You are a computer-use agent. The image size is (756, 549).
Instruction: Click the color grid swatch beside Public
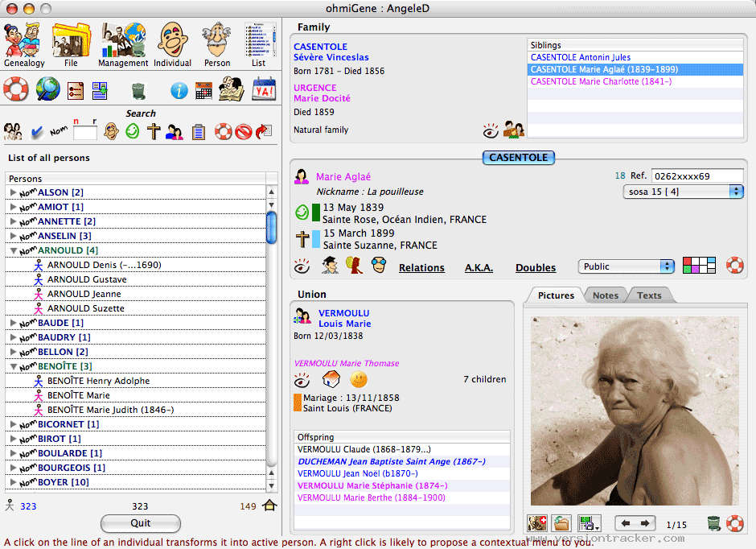(x=698, y=266)
